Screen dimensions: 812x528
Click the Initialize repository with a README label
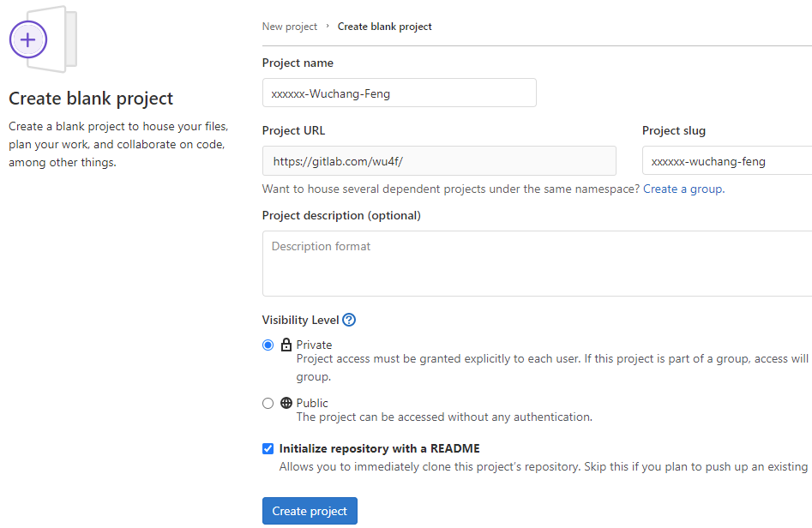pyautogui.click(x=379, y=448)
